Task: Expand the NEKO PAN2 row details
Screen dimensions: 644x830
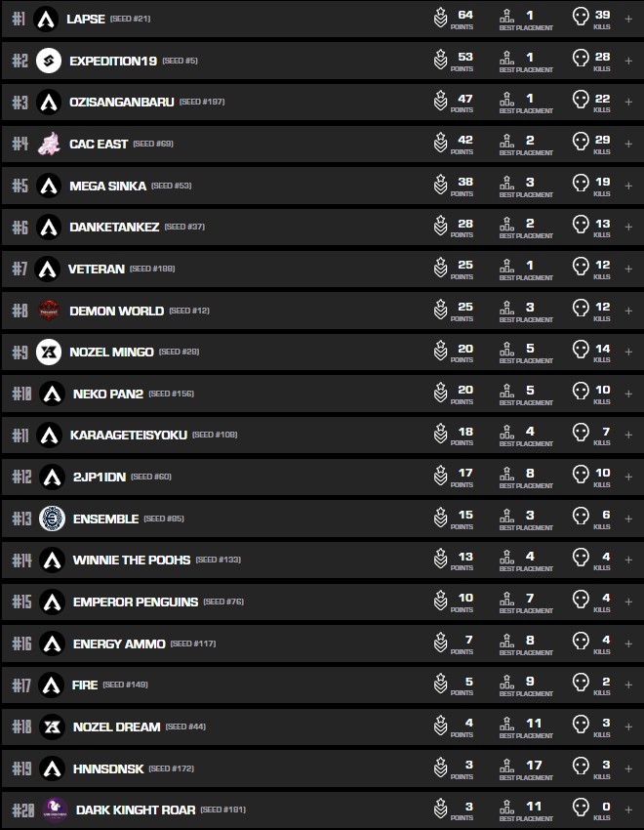Action: 628,394
